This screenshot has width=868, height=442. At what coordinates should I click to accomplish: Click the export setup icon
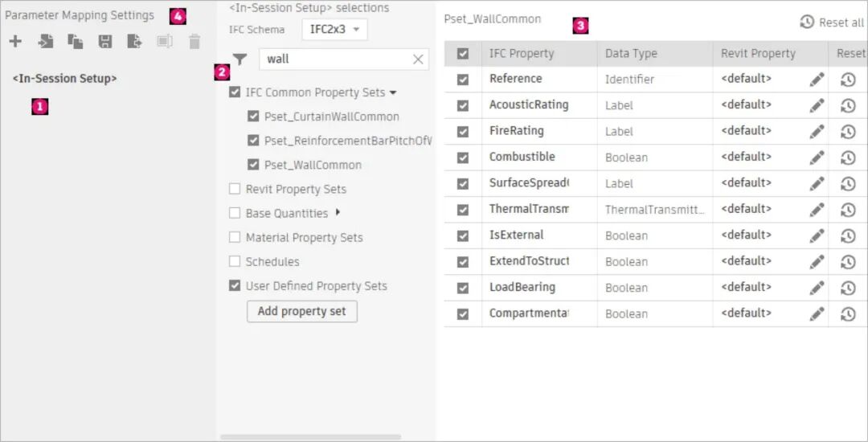pos(135,42)
